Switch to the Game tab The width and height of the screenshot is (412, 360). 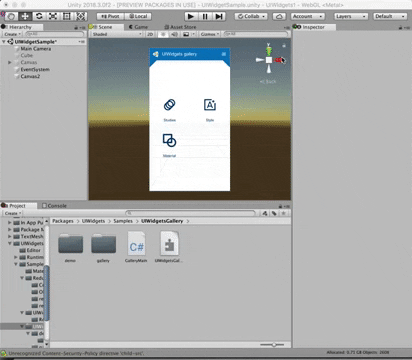(138, 27)
